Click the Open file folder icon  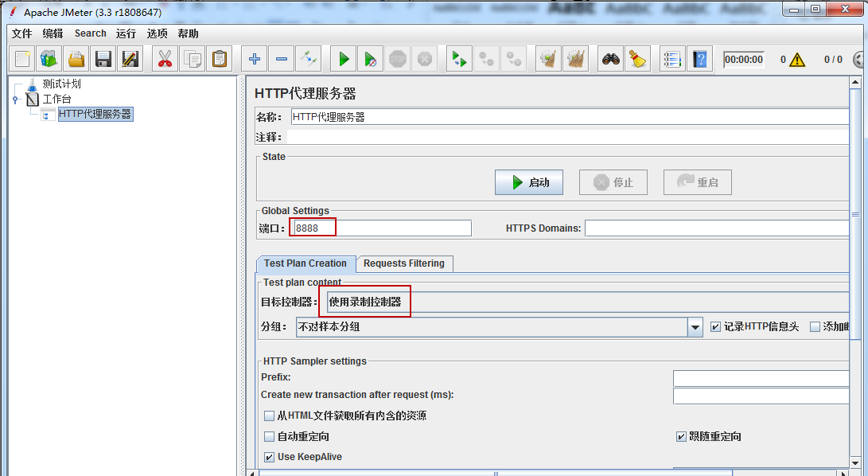click(76, 59)
